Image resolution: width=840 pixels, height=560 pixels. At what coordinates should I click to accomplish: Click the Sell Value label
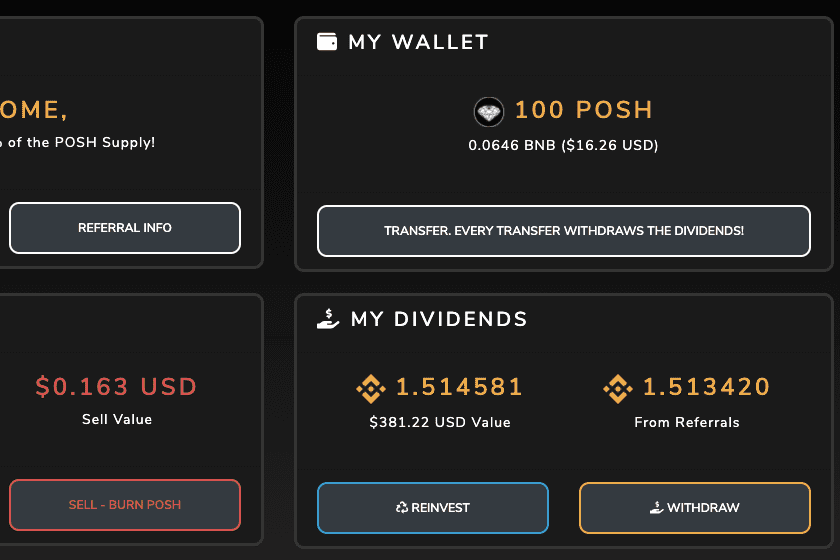coord(117,419)
